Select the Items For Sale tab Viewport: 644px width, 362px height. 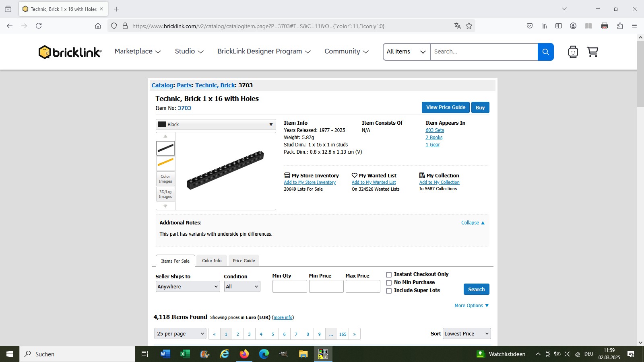(x=175, y=261)
